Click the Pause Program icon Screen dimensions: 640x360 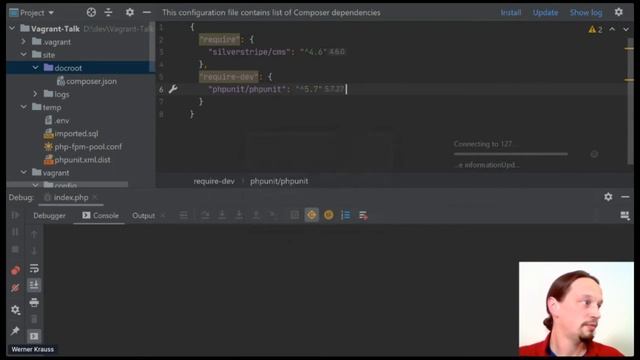click(16, 232)
